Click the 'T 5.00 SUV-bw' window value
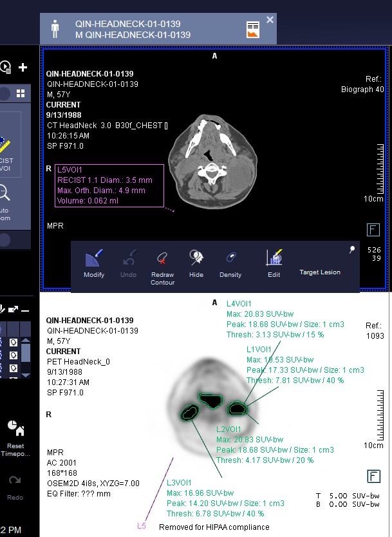 348,496
